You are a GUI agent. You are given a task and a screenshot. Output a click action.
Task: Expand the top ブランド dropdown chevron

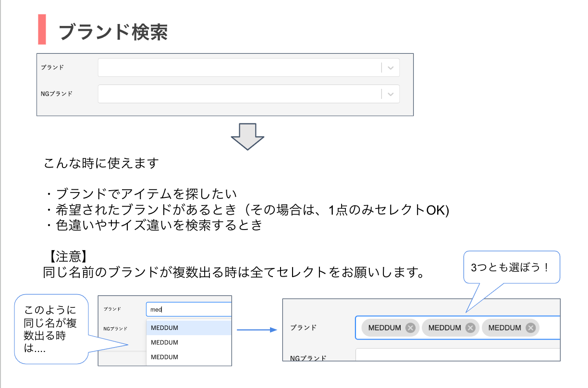pyautogui.click(x=391, y=68)
